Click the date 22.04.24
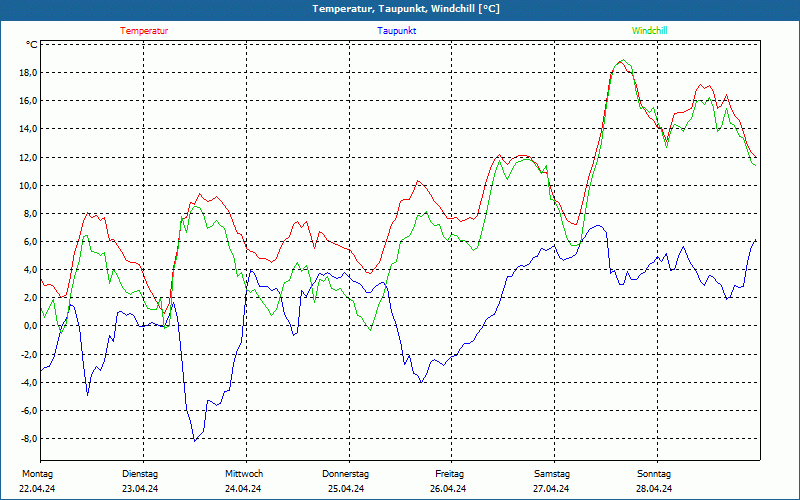The width and height of the screenshot is (800, 500). click(x=37, y=489)
